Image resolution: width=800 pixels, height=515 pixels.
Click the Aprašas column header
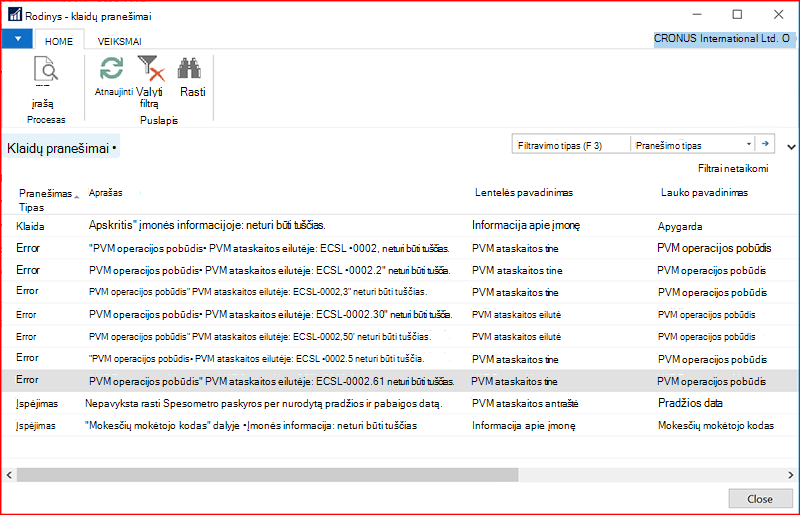[106, 193]
